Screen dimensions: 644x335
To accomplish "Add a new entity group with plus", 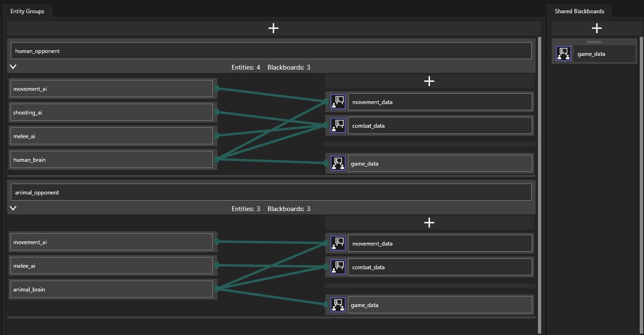I will pos(273,28).
